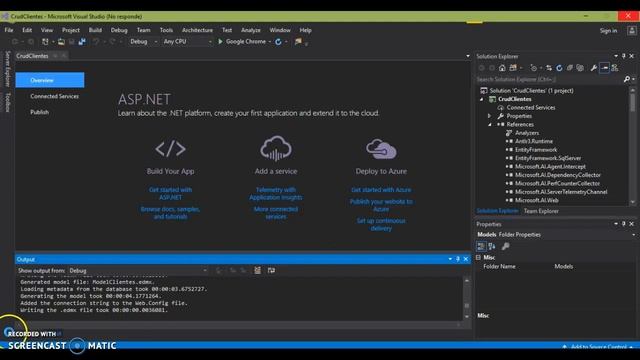Open the More connected services link
The image size is (640, 360).
pos(276,213)
